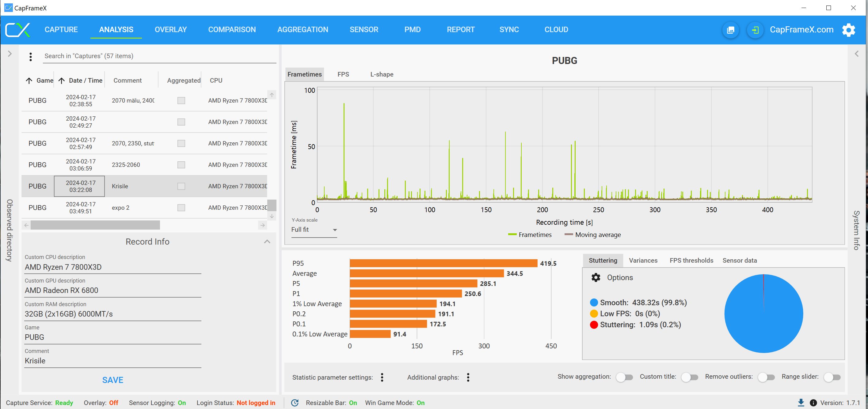Switch to Sensor data tab
Viewport: 868px width, 409px height.
[x=740, y=261]
